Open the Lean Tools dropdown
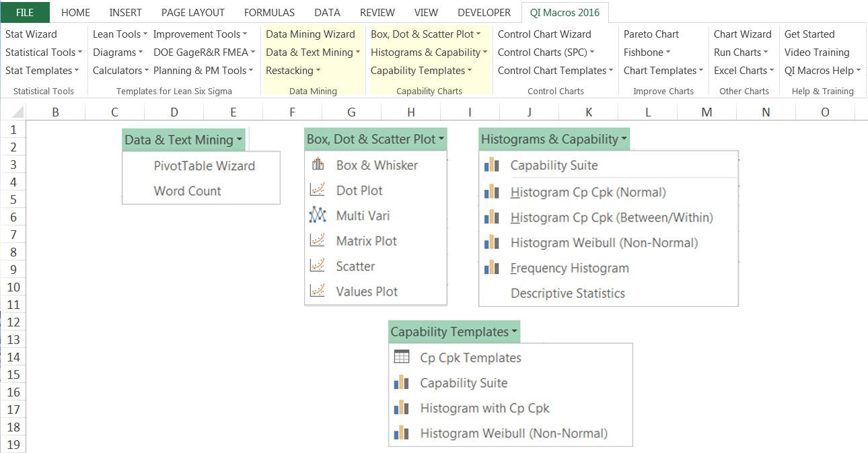Viewport: 868px width, 453px height. pyautogui.click(x=120, y=34)
